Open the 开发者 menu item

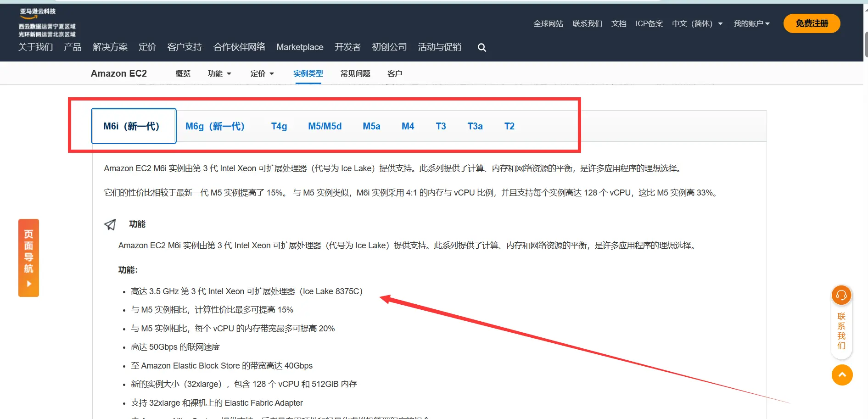[347, 47]
